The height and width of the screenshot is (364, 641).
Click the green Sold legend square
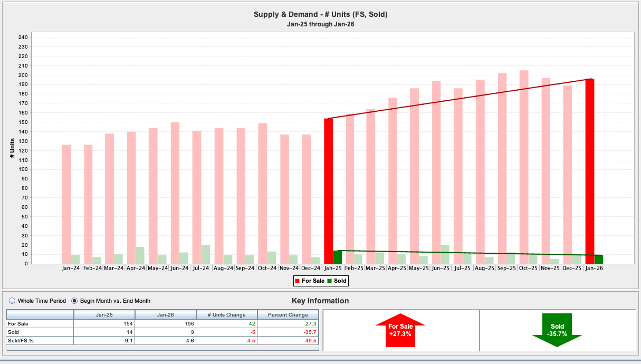(x=330, y=281)
